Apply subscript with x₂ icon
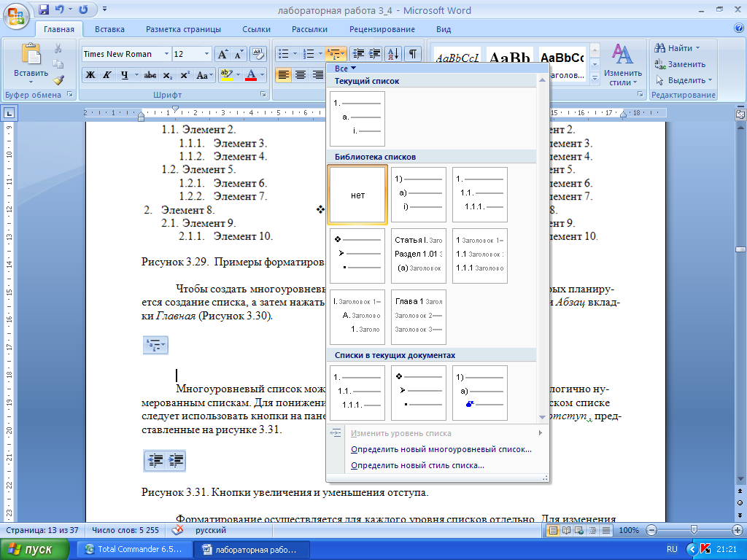Viewport: 747px width, 560px height. click(x=167, y=75)
